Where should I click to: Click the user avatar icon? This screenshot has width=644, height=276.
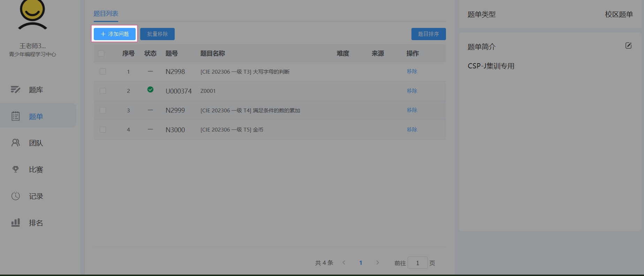pyautogui.click(x=32, y=14)
